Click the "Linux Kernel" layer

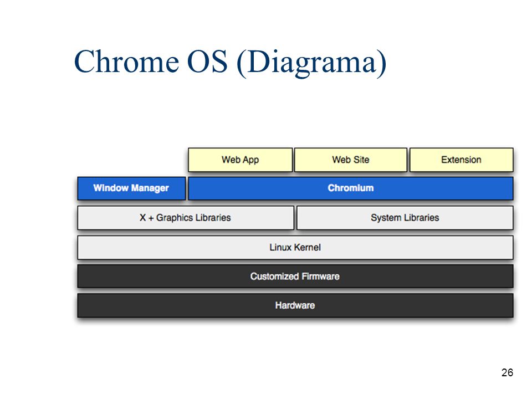click(x=295, y=248)
